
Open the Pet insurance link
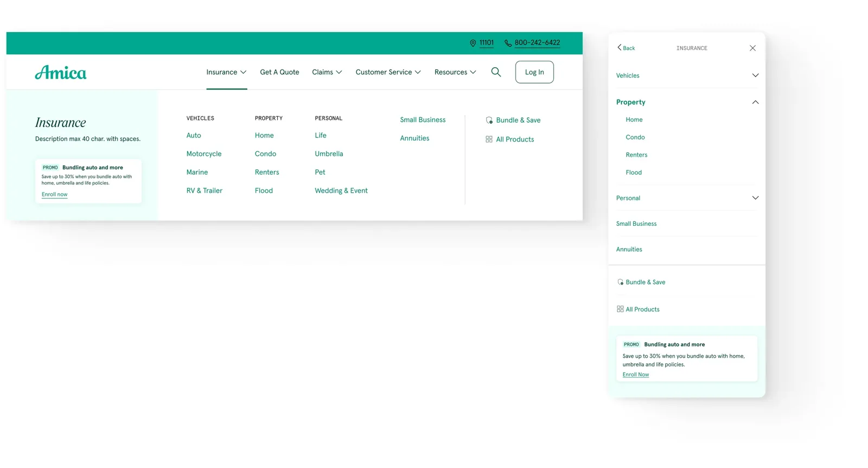(x=320, y=172)
